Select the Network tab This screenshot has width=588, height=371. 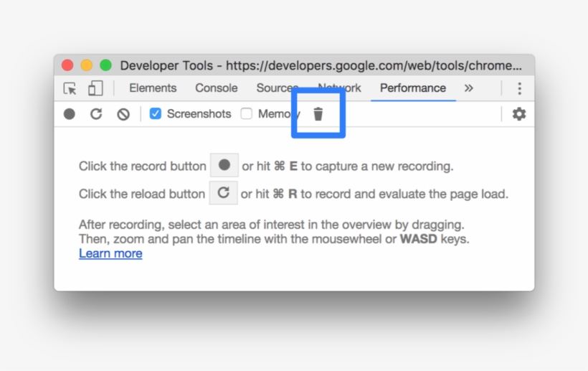pyautogui.click(x=340, y=88)
